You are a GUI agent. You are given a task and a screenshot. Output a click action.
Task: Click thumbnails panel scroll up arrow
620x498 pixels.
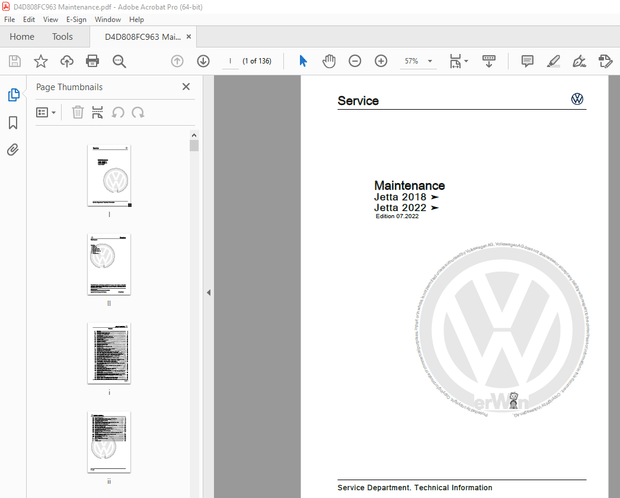click(x=194, y=135)
